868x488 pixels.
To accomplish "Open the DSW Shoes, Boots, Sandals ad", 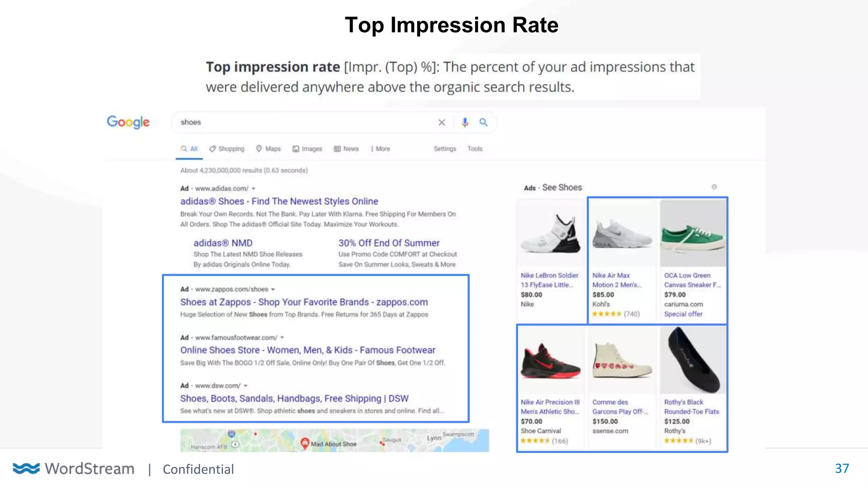I will (294, 398).
